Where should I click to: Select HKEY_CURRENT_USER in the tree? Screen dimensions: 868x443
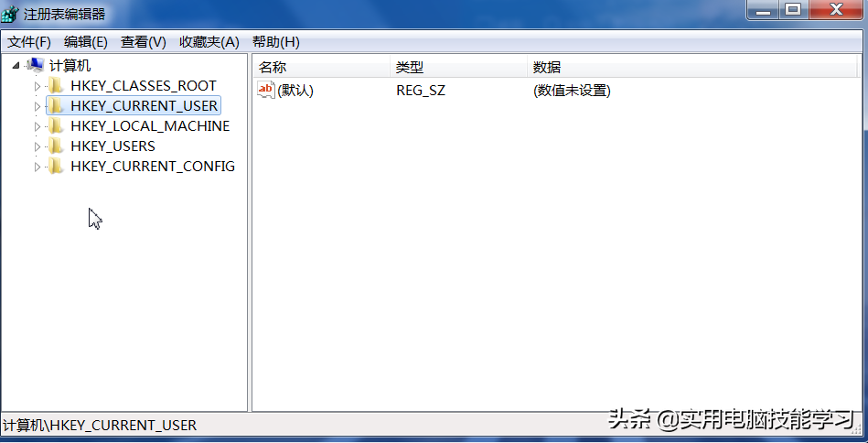[x=144, y=106]
